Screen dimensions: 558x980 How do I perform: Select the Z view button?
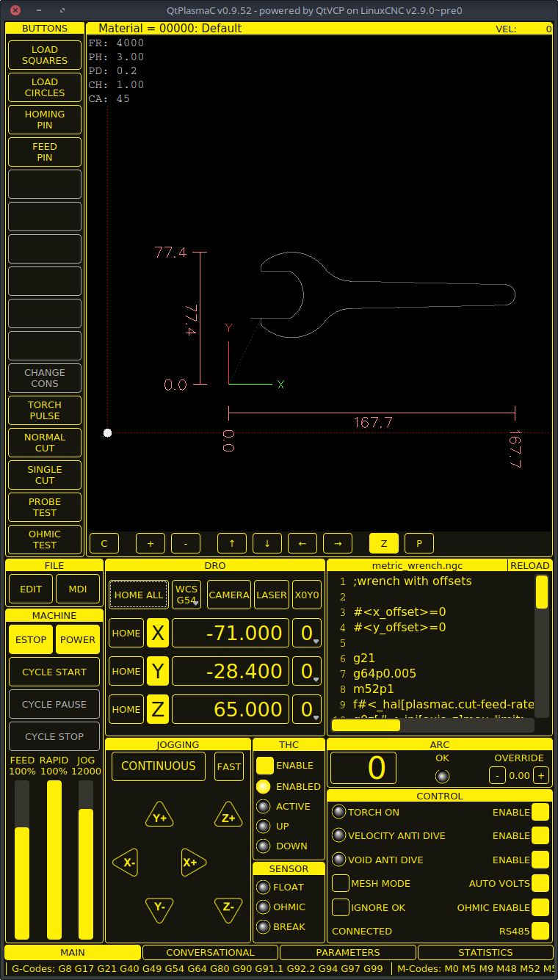click(384, 543)
